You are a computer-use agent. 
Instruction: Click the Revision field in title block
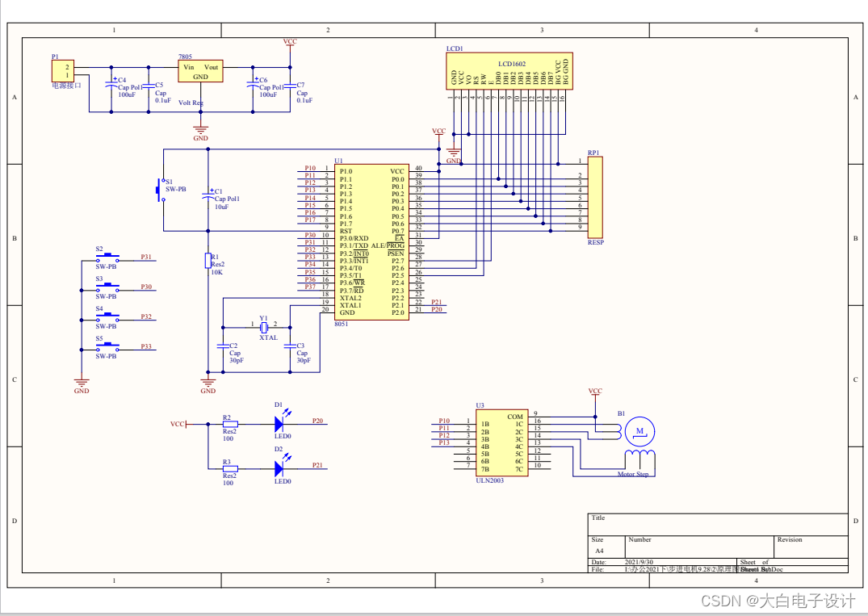click(x=811, y=547)
